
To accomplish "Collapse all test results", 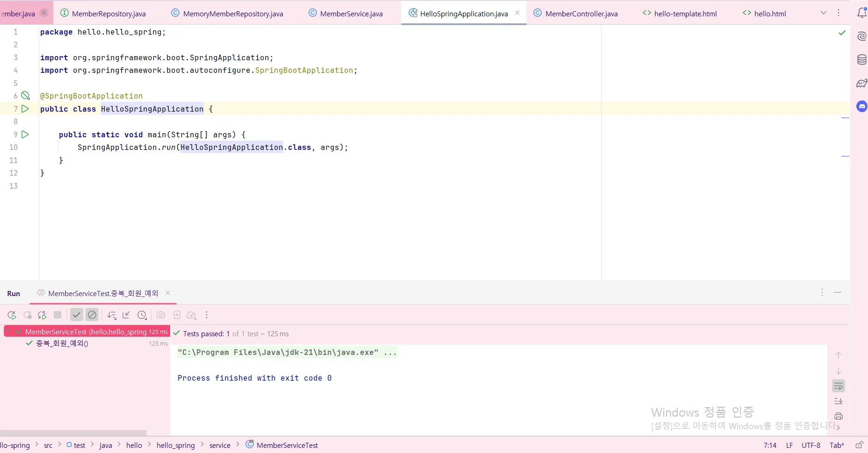I will pos(126,315).
